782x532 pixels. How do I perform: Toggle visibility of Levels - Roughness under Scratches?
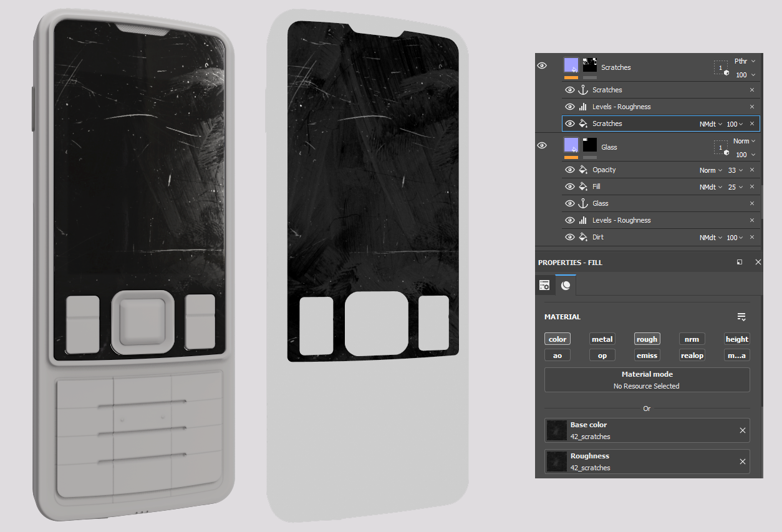point(569,107)
